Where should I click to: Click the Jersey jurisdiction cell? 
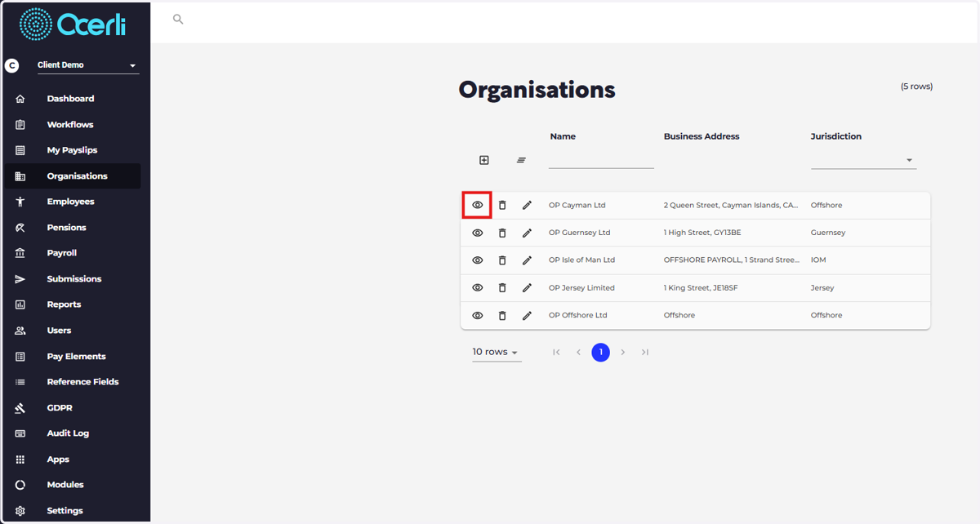click(822, 288)
